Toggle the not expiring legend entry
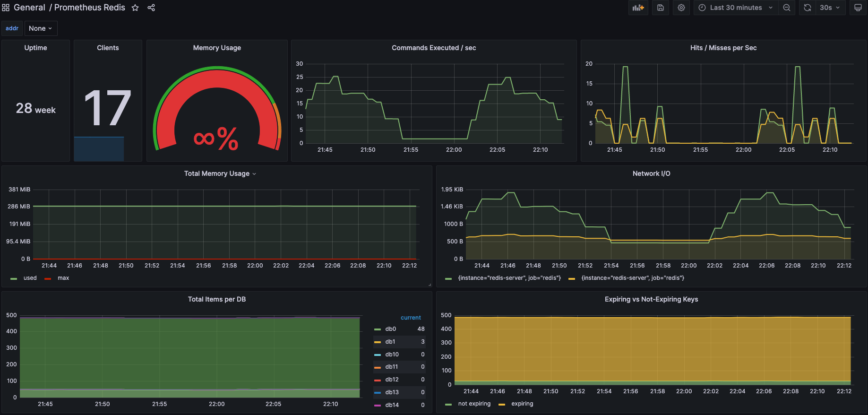Screen dimensions: 868x415 pos(474,404)
